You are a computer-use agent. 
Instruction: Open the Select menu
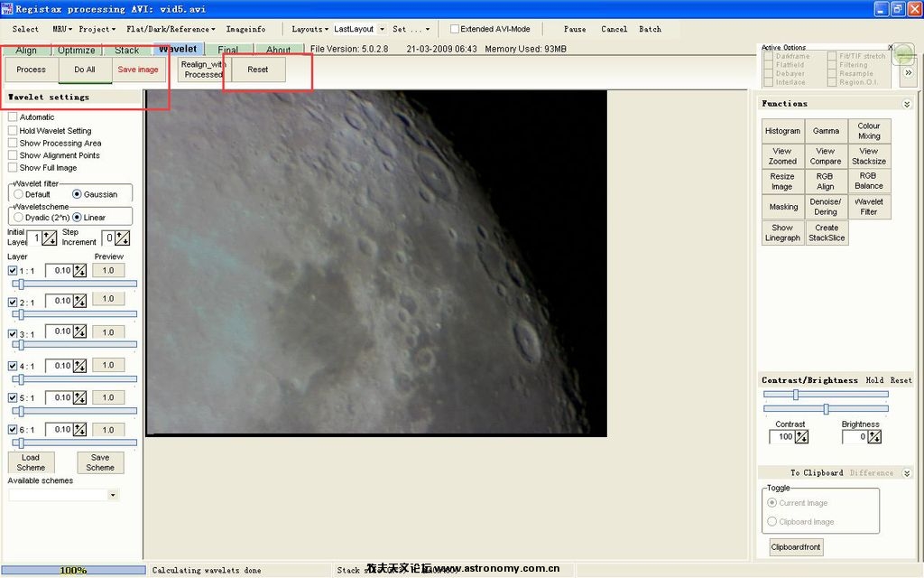(25, 29)
